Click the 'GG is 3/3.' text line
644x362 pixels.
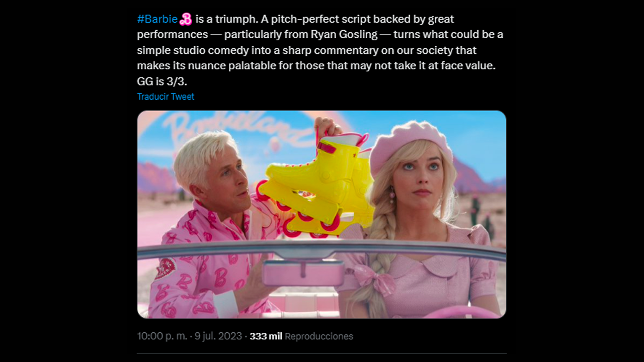click(162, 81)
